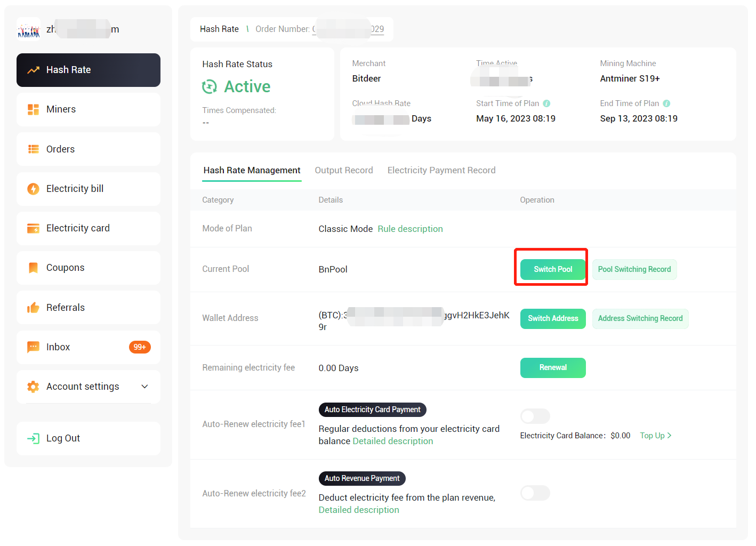Switch to the Output Record tab

tap(344, 170)
